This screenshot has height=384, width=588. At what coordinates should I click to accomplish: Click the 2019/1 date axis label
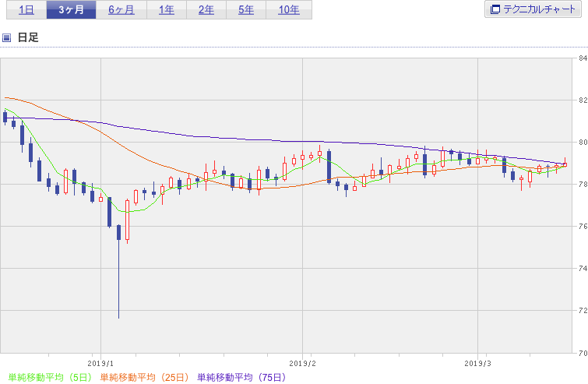[x=100, y=364]
